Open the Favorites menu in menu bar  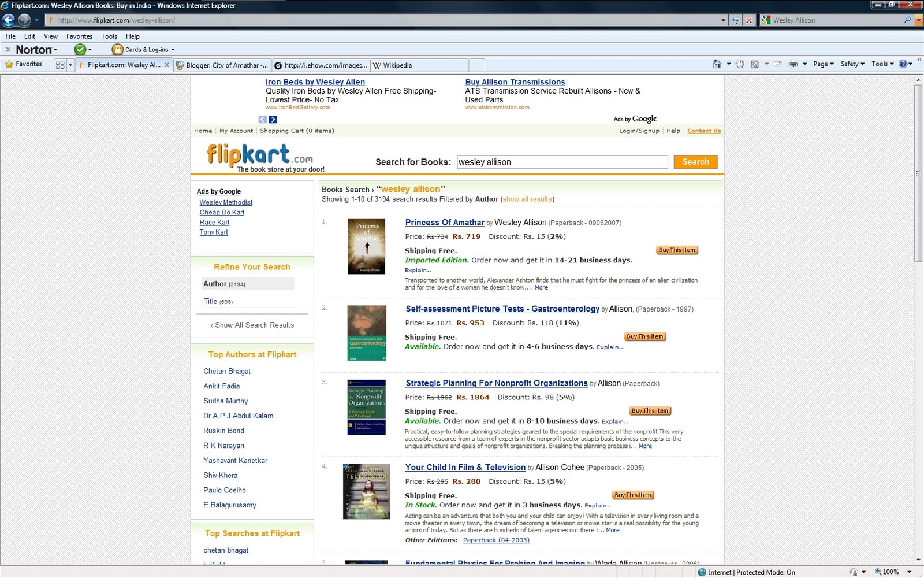coord(79,36)
